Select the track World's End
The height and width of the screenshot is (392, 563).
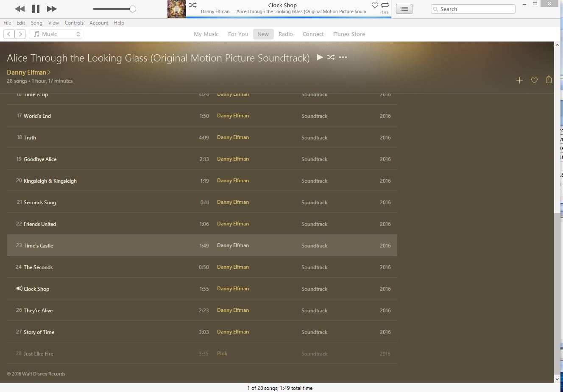click(202, 116)
